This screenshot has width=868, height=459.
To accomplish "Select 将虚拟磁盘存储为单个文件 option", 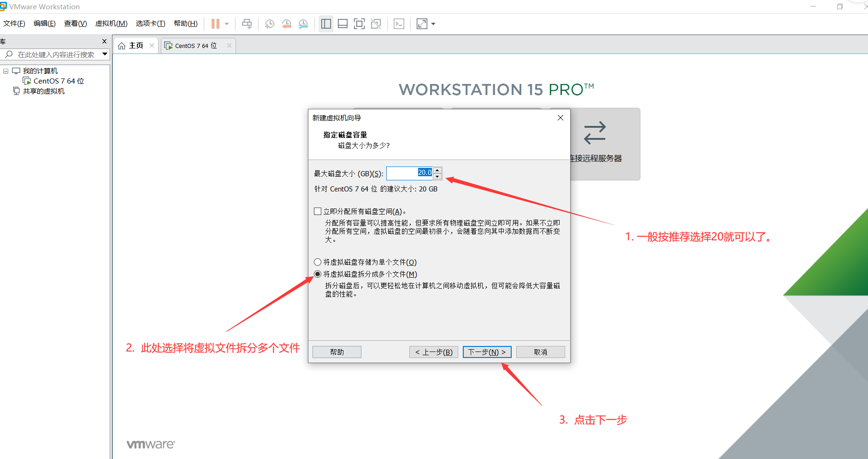I will click(317, 262).
